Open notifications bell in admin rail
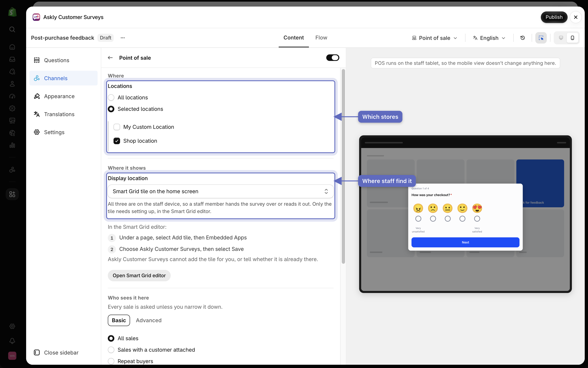588x368 pixels. tap(12, 341)
